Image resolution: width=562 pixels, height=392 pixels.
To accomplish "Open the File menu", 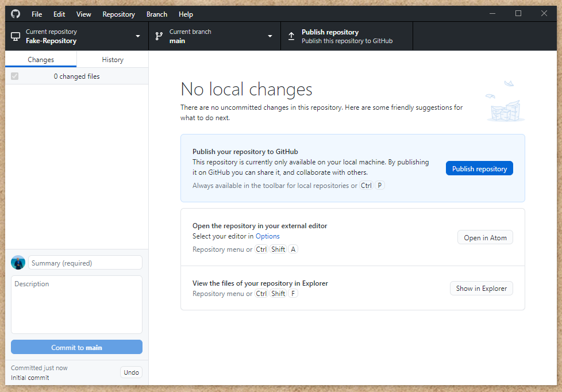I will (37, 14).
